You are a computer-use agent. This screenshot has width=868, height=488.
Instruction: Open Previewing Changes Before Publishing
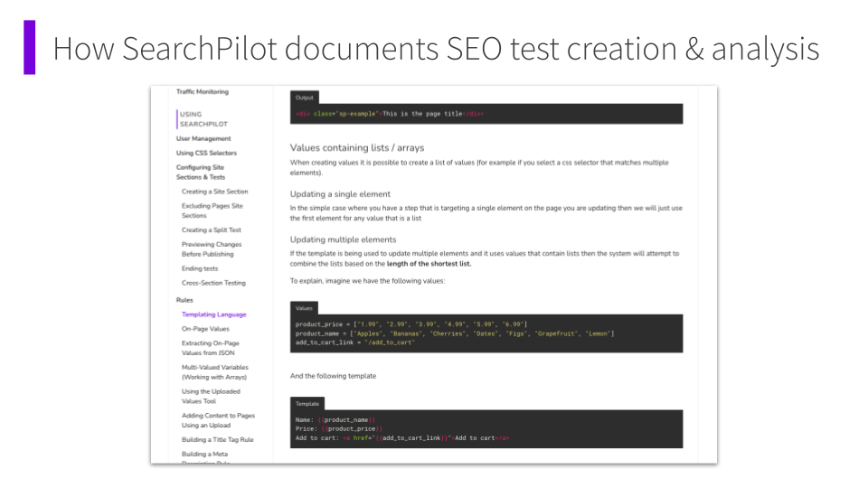[x=212, y=249]
